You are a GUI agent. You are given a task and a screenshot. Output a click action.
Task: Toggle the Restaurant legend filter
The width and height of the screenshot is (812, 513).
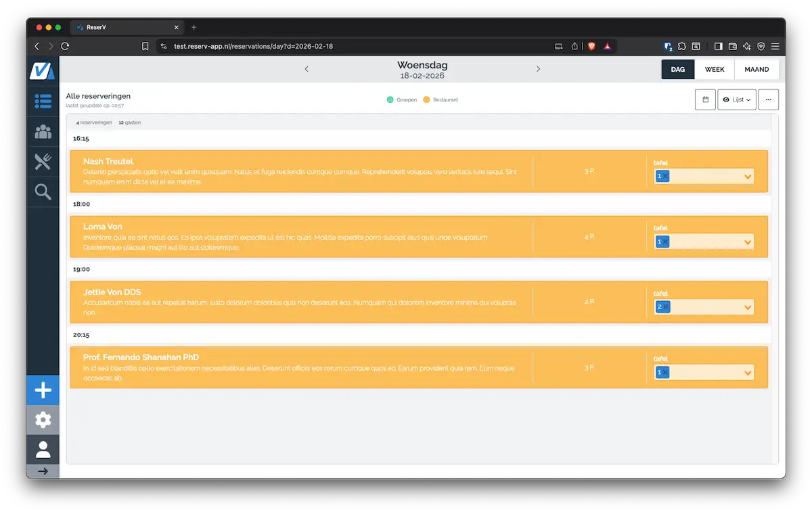(x=441, y=99)
